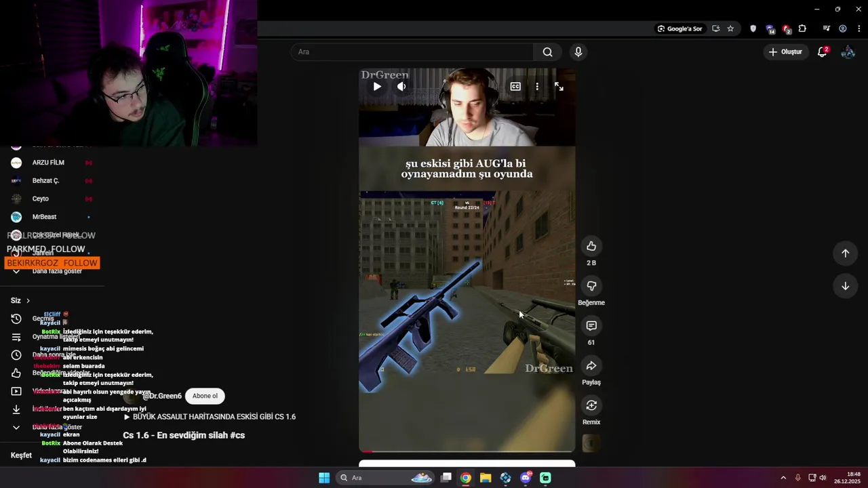Go to the next Short (down arrow)

point(845,286)
